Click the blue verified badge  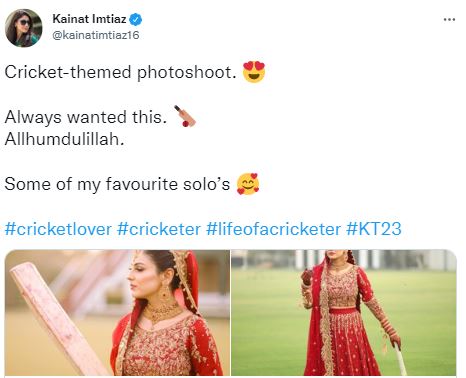136,20
